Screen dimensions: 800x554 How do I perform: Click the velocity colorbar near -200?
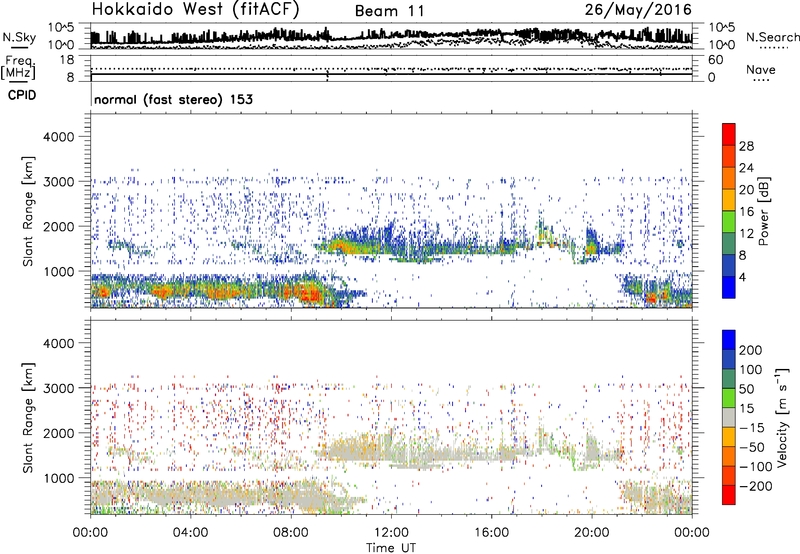pyautogui.click(x=729, y=486)
